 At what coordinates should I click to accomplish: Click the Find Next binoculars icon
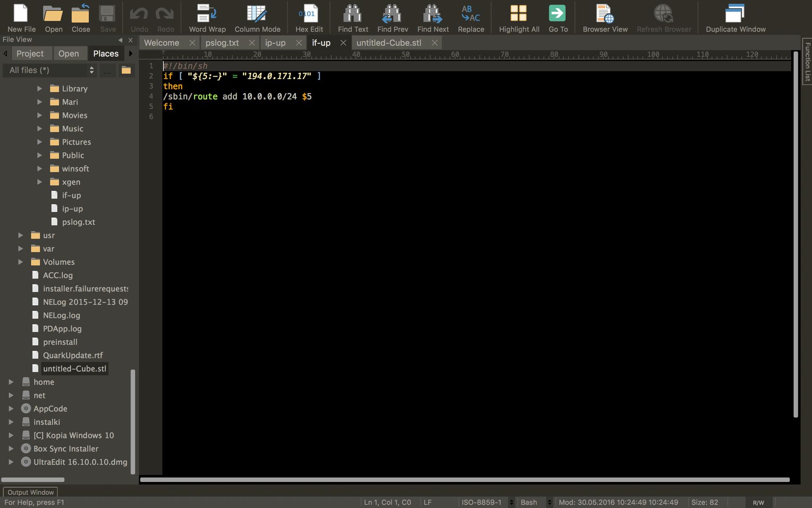[x=433, y=18]
